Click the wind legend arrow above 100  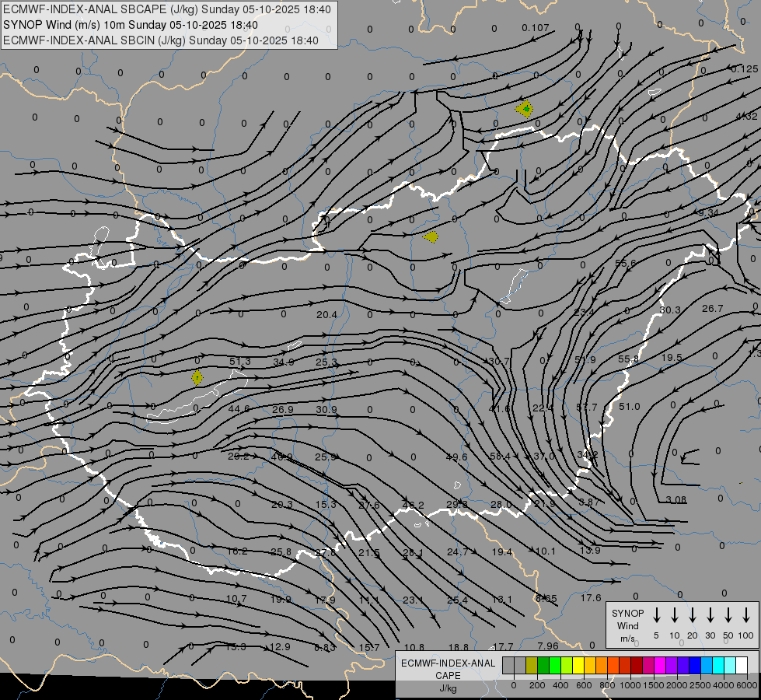(746, 614)
